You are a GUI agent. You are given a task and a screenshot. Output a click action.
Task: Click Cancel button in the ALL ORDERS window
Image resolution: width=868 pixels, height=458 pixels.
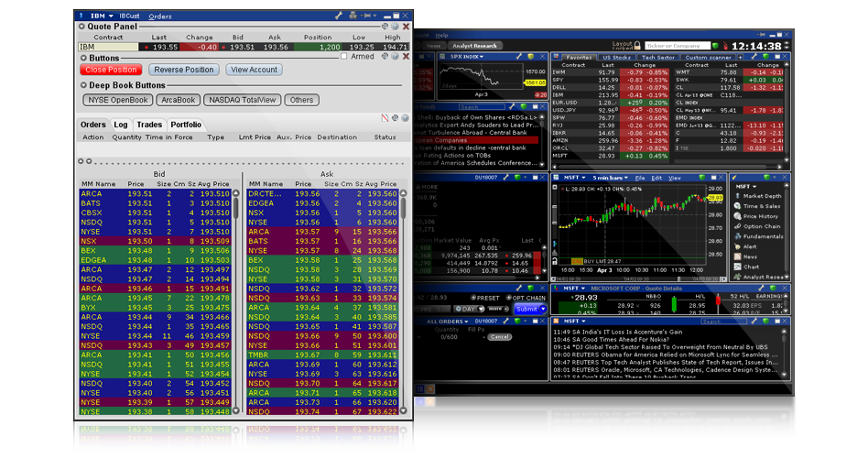tap(499, 337)
